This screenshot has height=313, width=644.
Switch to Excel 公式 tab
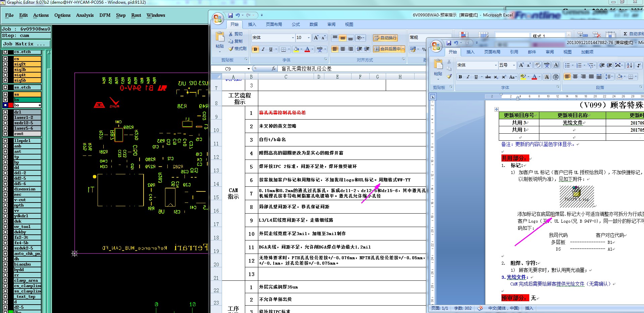point(296,25)
